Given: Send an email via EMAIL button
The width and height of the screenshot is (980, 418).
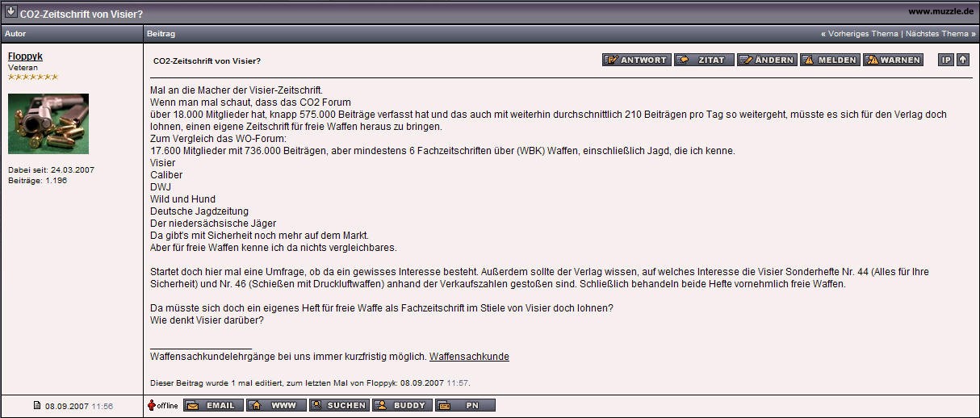Looking at the screenshot, I should [213, 405].
